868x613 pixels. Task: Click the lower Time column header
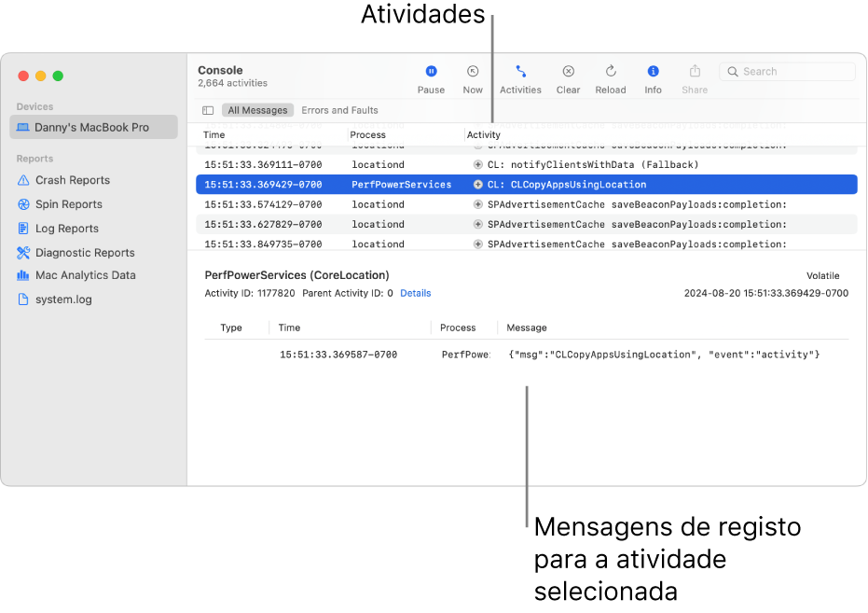pos(289,327)
